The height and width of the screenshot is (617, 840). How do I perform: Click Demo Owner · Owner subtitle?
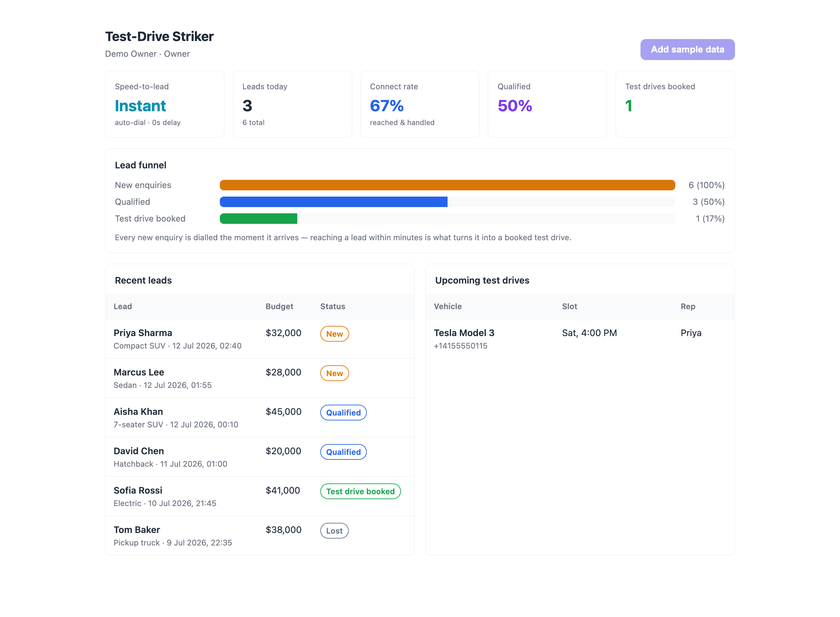coord(147,54)
